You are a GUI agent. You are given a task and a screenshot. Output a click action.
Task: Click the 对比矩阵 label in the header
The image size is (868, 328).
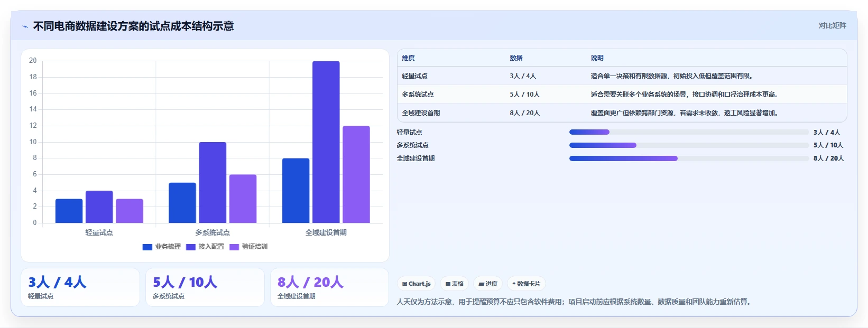[x=832, y=25]
